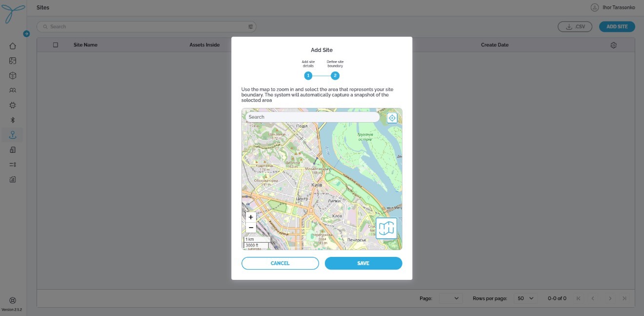The image size is (644, 316).
Task: Sort by Assets Inside column
Action: coord(204,45)
